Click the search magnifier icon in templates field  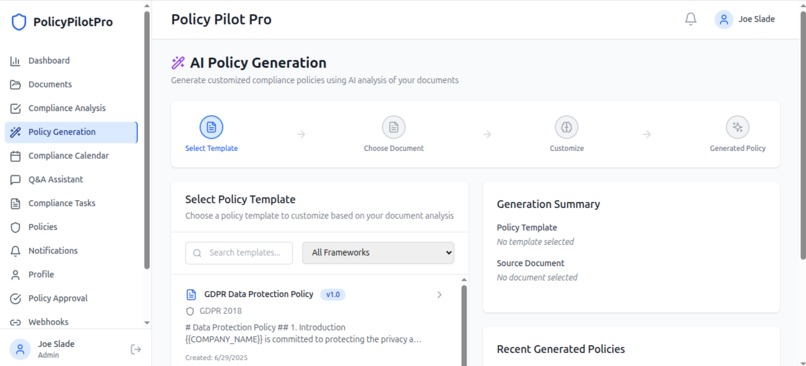tap(197, 253)
